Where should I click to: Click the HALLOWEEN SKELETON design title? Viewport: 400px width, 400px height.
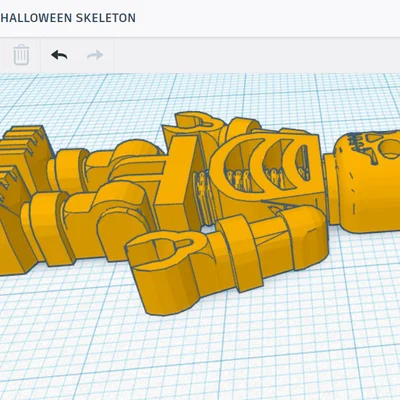coord(68,18)
